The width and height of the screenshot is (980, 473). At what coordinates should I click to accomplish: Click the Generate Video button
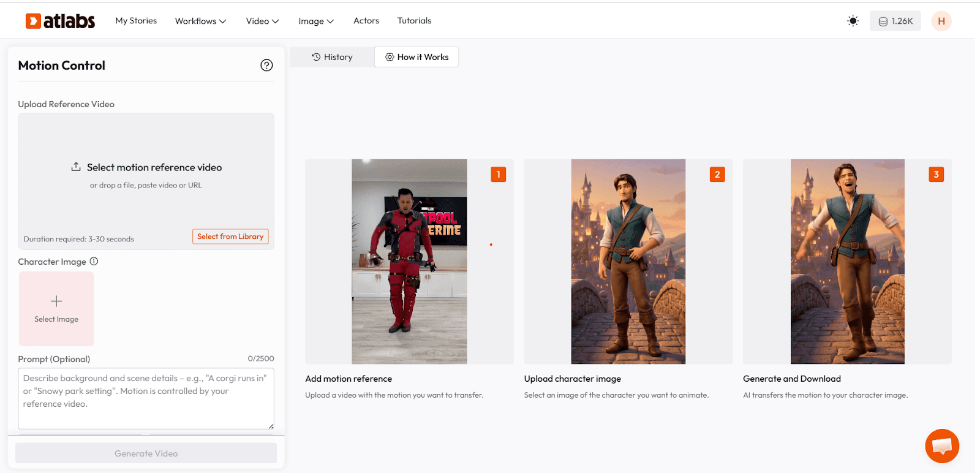pos(146,453)
